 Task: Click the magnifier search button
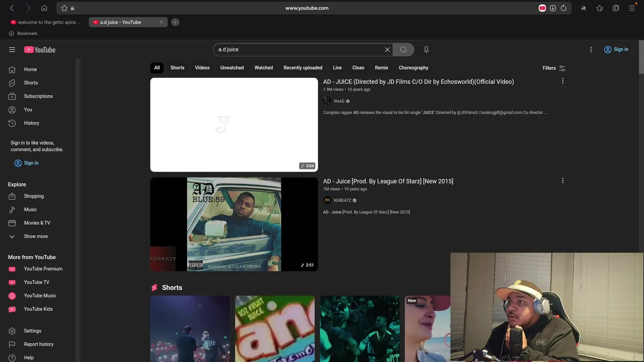(404, 49)
